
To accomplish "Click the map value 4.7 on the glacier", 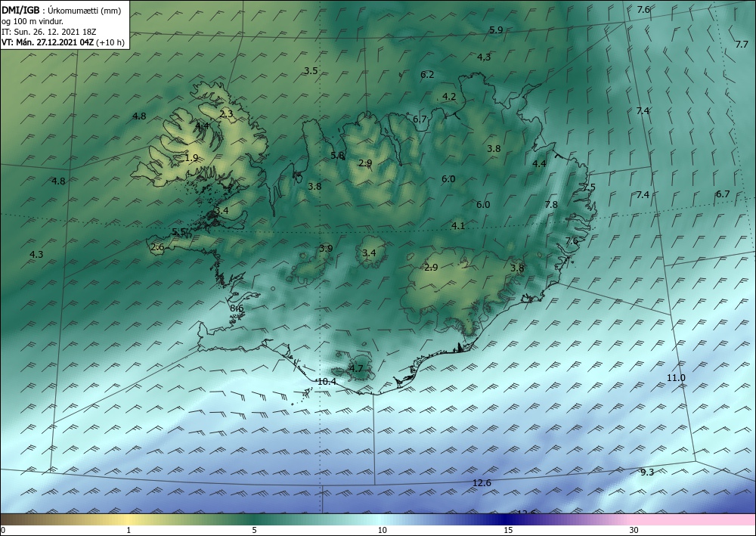I will coord(356,369).
